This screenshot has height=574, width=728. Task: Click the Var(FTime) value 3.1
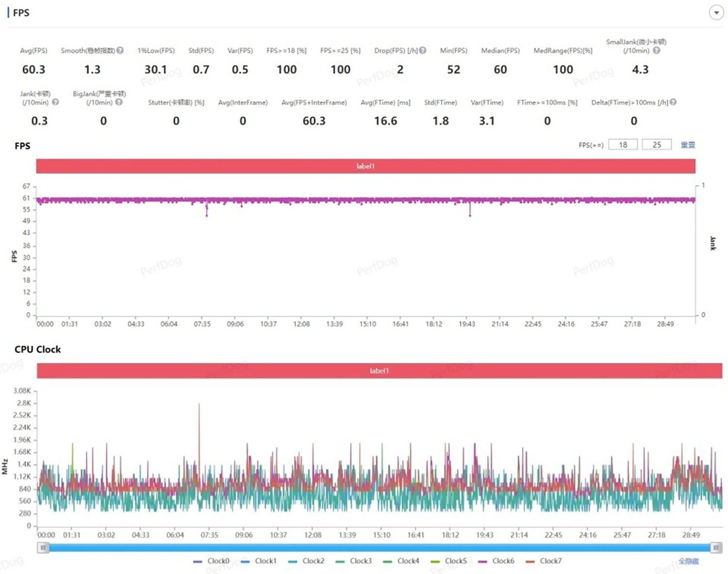coord(487,121)
